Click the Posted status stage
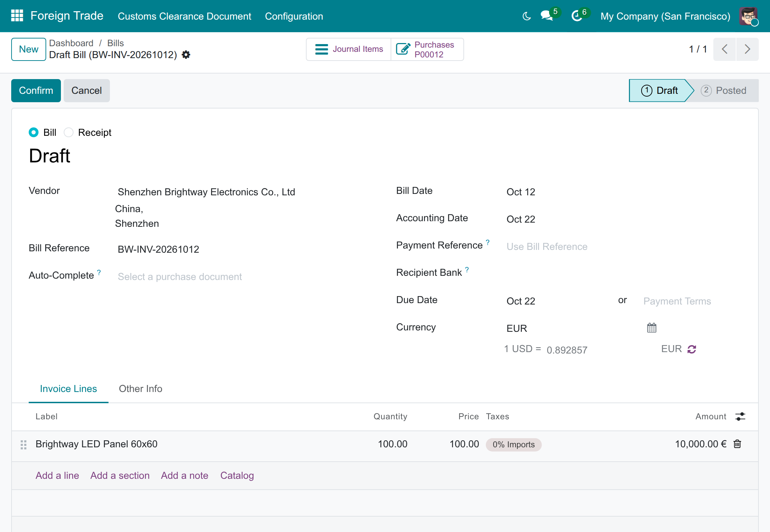The height and width of the screenshot is (532, 770). click(723, 91)
